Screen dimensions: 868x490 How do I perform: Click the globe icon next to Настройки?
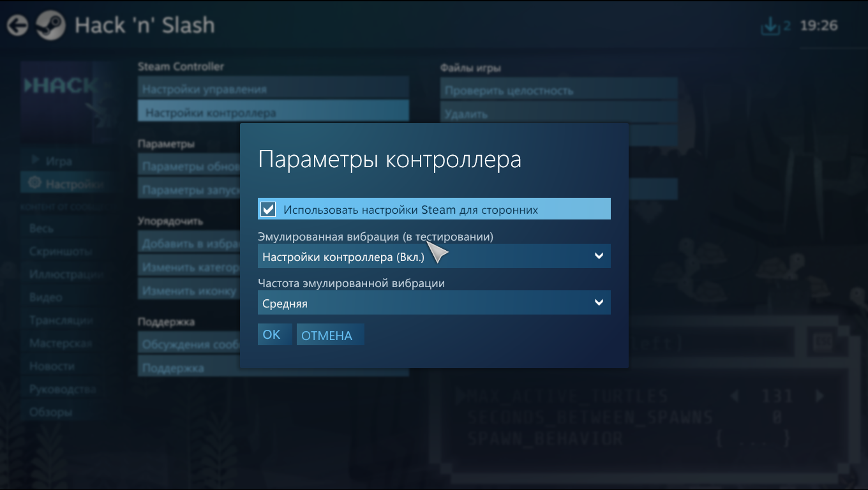coord(35,183)
